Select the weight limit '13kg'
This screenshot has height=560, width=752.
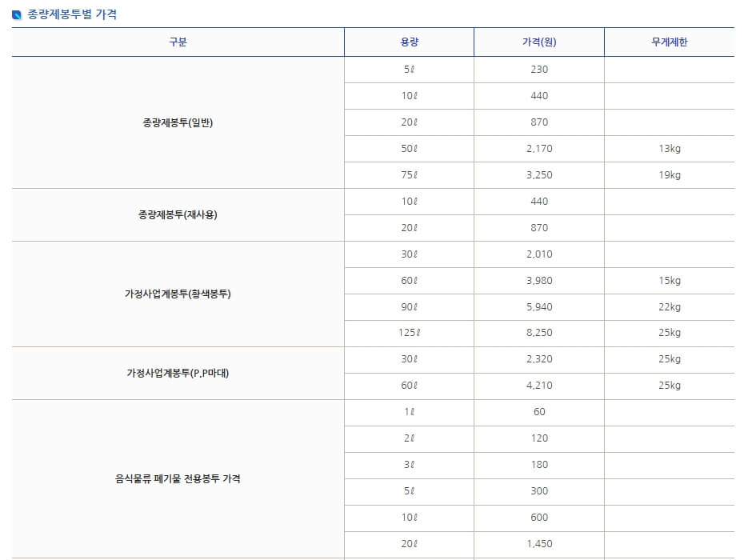pos(670,149)
